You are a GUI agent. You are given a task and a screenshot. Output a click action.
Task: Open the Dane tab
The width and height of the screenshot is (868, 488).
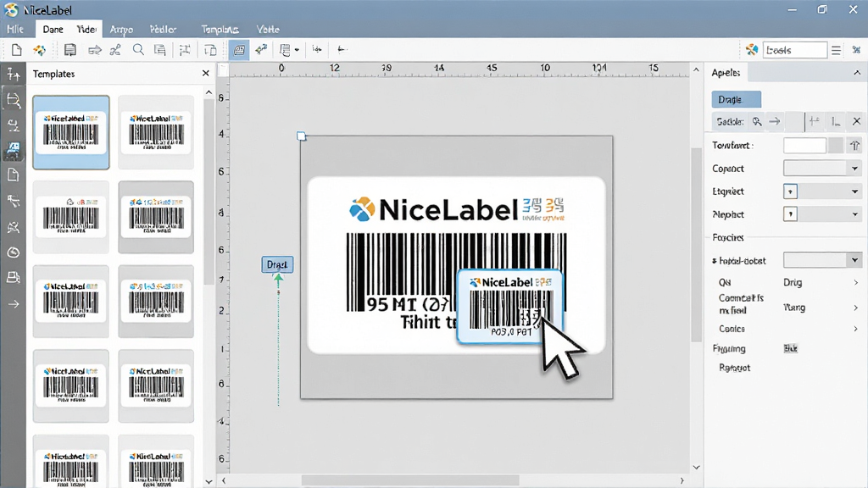(x=53, y=30)
